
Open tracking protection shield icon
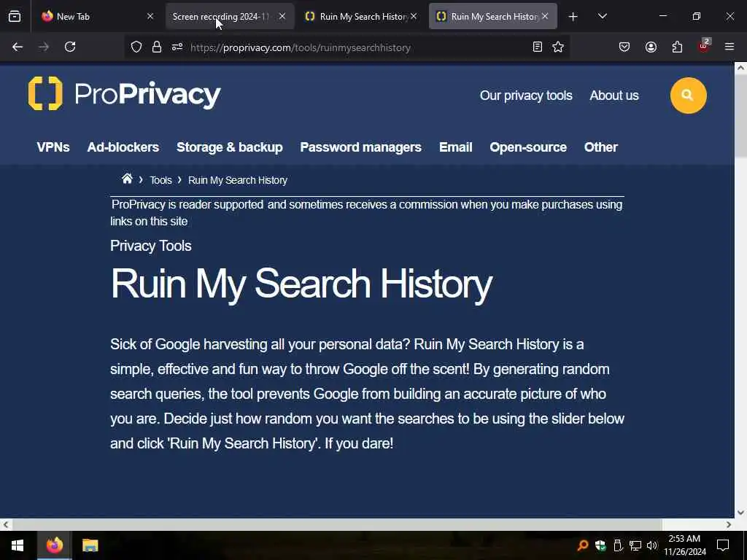[136, 47]
